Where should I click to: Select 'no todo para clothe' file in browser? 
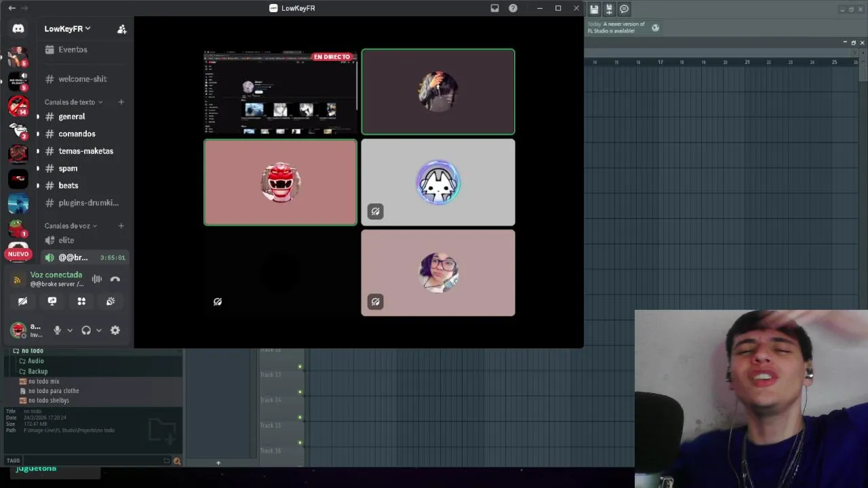[54, 391]
